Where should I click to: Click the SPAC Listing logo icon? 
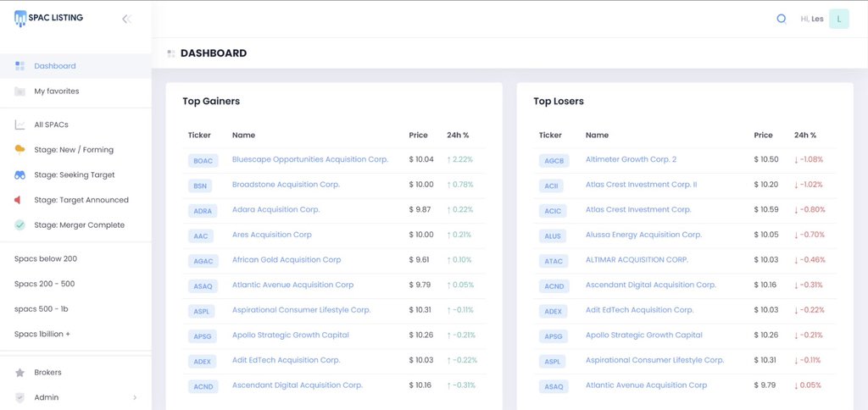[x=20, y=19]
